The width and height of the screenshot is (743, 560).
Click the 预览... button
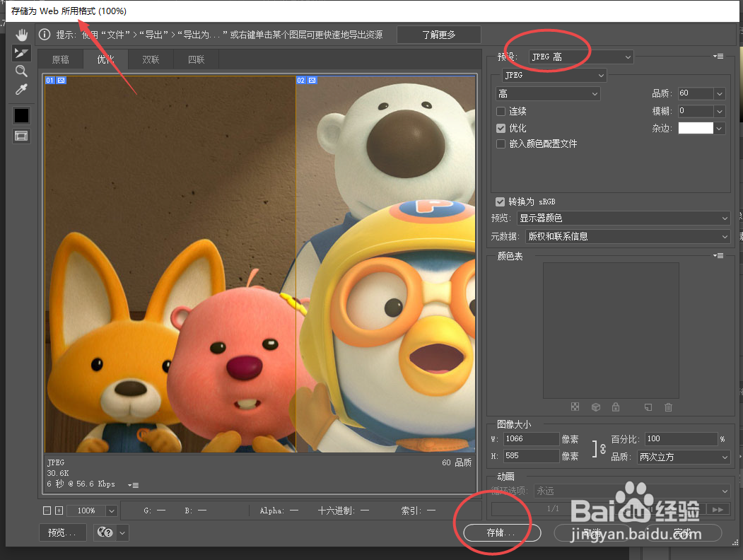62,532
